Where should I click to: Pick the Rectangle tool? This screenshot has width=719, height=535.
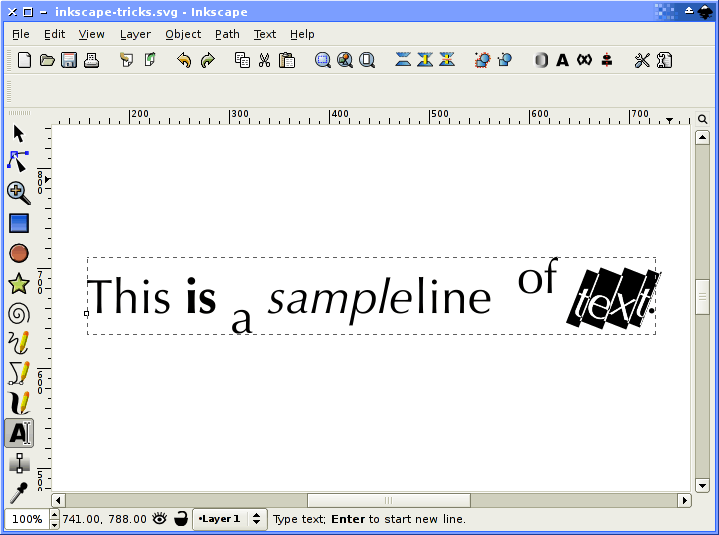(19, 223)
